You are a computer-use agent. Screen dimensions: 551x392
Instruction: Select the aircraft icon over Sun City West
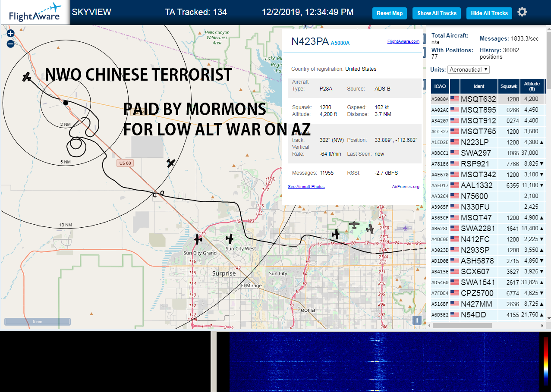tap(230, 238)
